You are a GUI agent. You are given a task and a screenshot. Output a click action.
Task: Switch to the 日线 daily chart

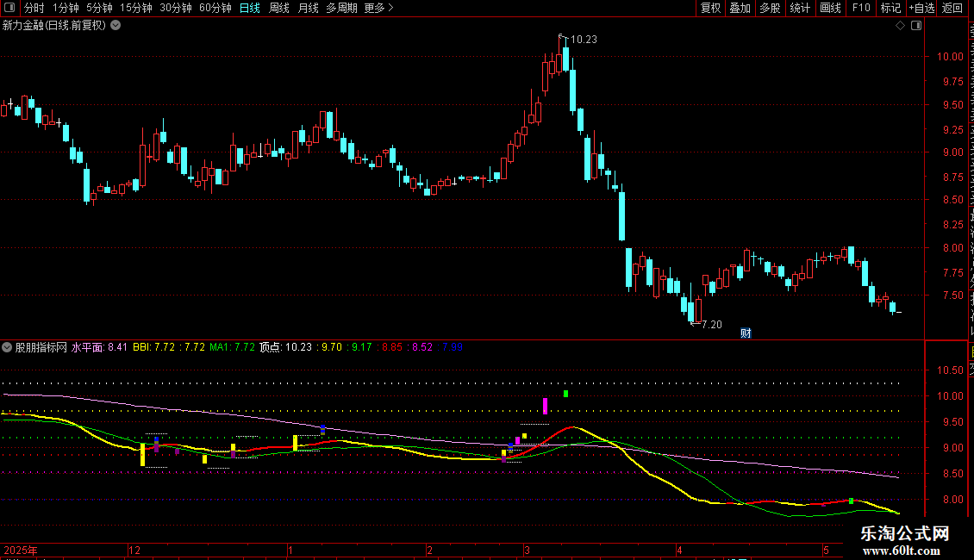pos(250,8)
